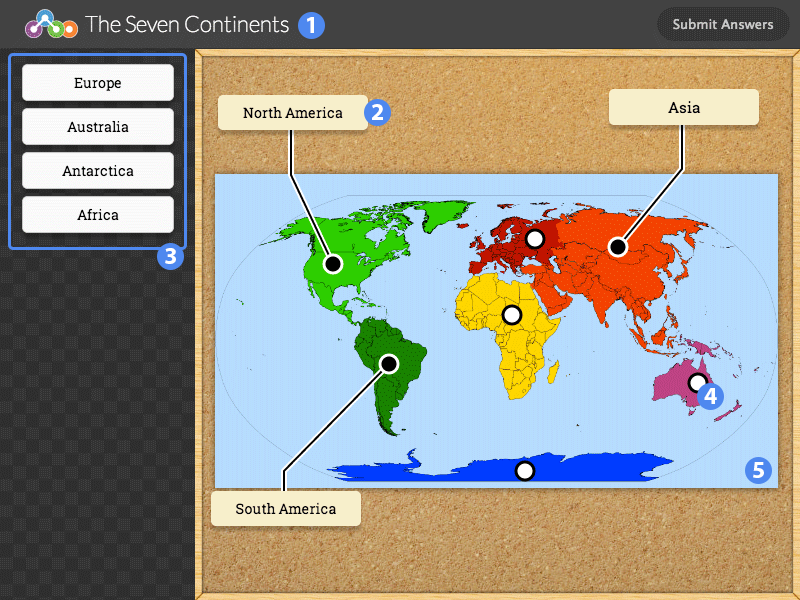800x600 pixels.
Task: Click the empty hotspot on dark red Europe
Action: (x=535, y=238)
